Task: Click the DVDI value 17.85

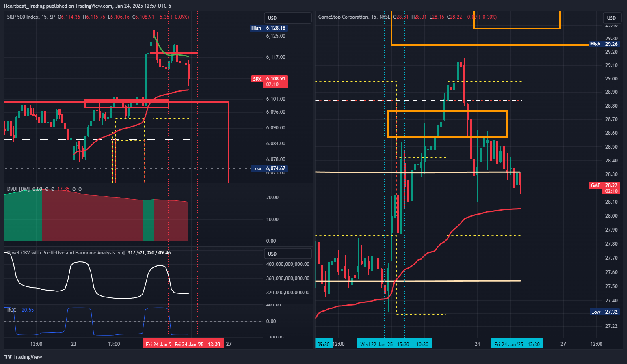Action: 63,189
